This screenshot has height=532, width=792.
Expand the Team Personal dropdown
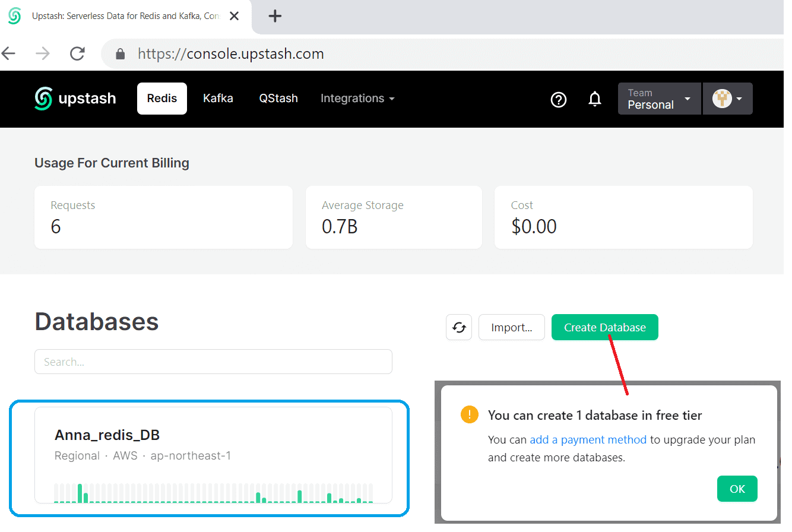tap(660, 99)
